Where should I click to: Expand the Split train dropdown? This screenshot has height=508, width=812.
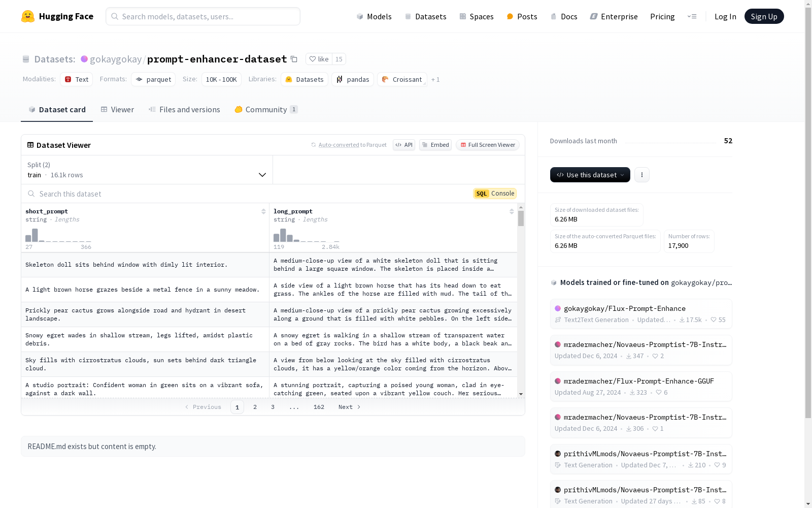[x=147, y=170]
